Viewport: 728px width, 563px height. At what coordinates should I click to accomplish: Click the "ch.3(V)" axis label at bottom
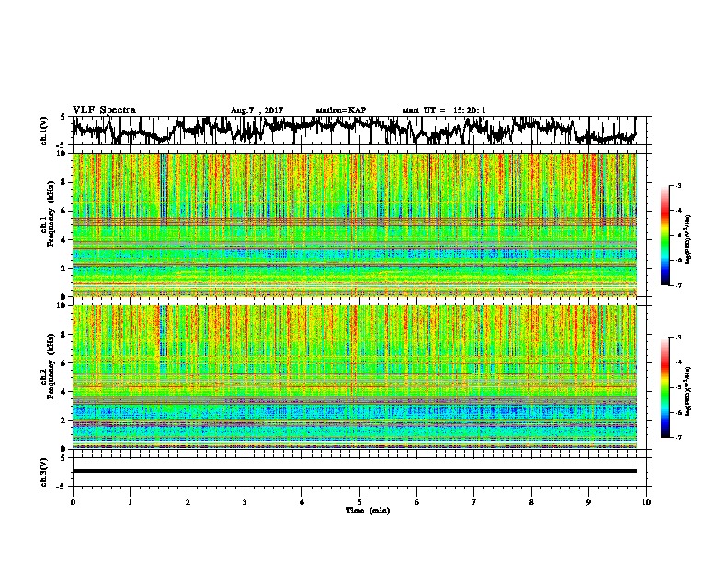point(44,472)
